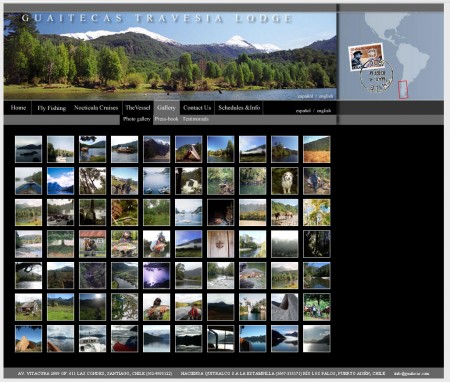Open Schedules & Info page
The width and height of the screenshot is (450, 382).
(x=239, y=108)
